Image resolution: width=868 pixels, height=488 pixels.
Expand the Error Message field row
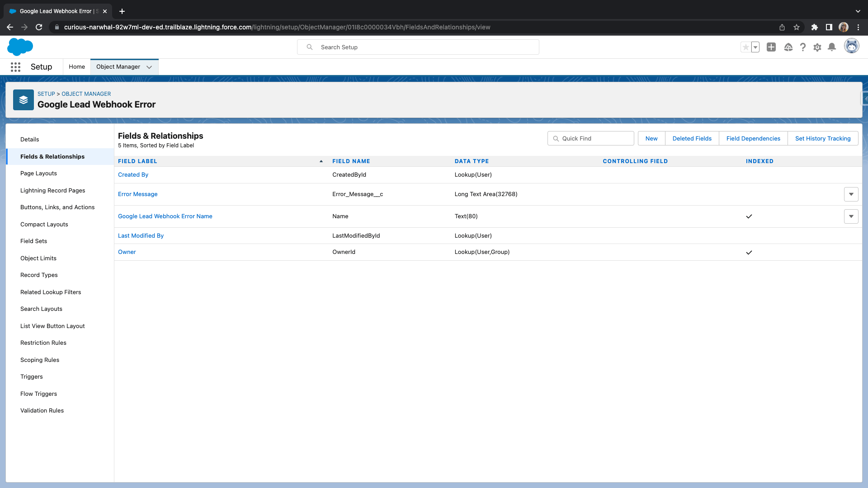(851, 194)
